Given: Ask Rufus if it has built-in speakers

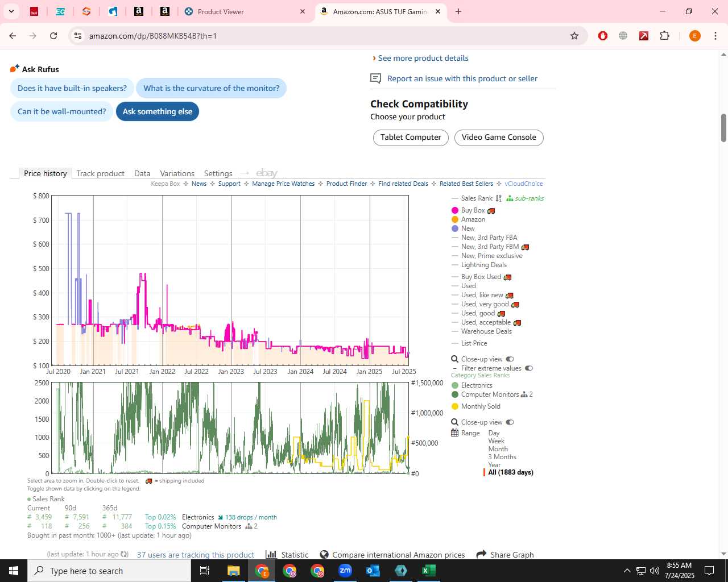Looking at the screenshot, I should click(x=72, y=88).
